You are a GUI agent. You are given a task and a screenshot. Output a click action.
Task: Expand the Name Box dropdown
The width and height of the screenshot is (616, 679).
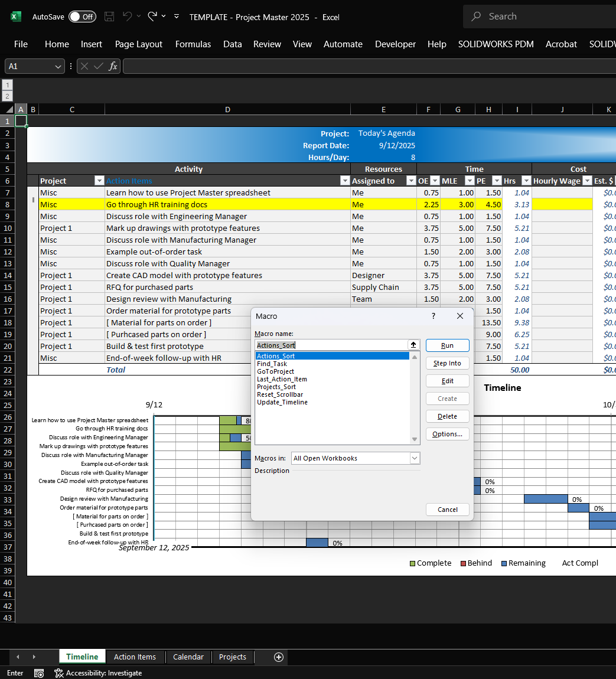point(58,67)
